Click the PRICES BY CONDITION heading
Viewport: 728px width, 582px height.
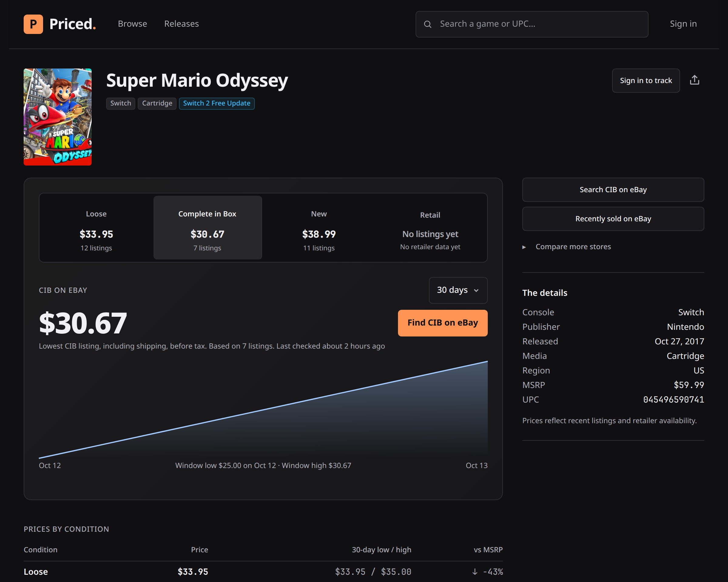66,529
